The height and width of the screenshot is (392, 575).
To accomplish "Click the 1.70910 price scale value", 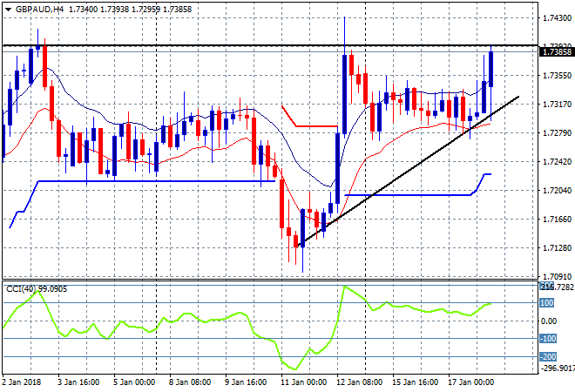I will 557,276.
